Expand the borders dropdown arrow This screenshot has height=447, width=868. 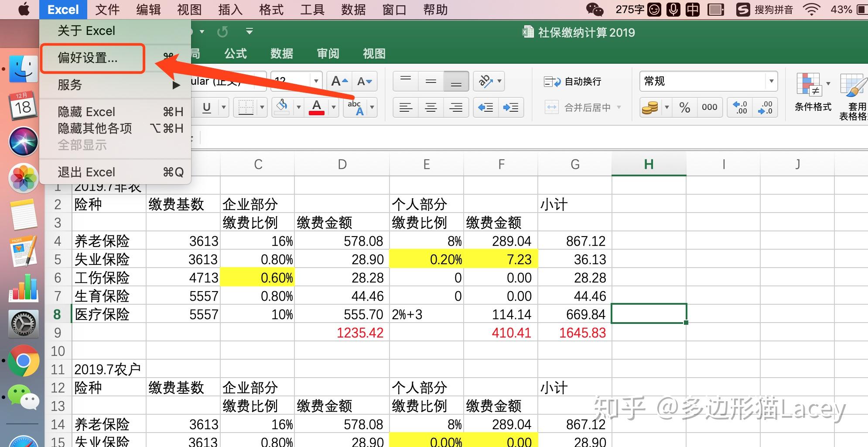tap(262, 107)
